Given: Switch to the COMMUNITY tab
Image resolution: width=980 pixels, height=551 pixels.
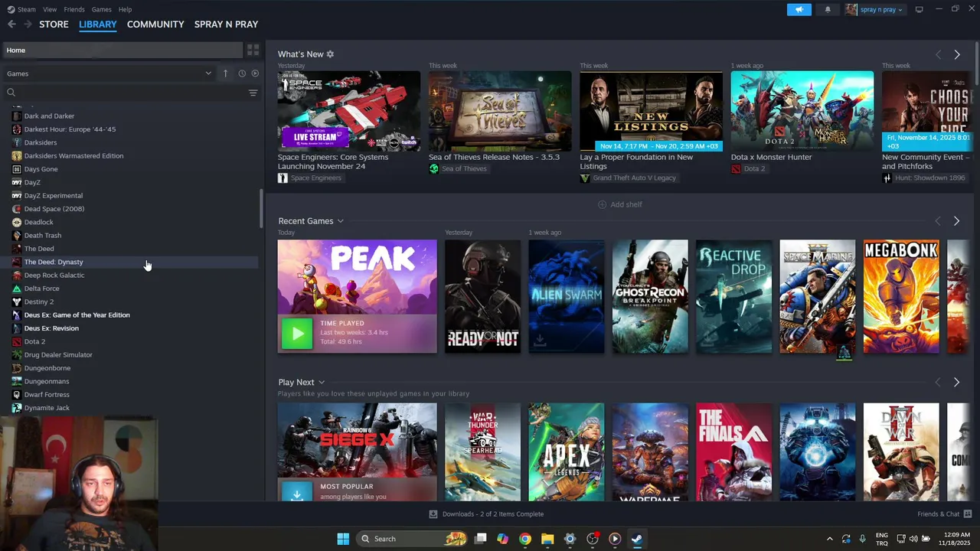Looking at the screenshot, I should point(155,24).
